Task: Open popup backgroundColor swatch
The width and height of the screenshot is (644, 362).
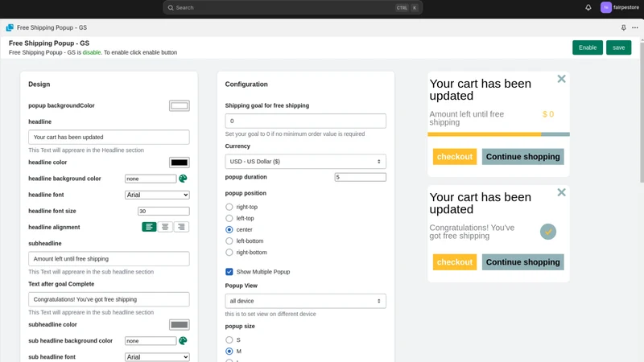Action: 180,105
